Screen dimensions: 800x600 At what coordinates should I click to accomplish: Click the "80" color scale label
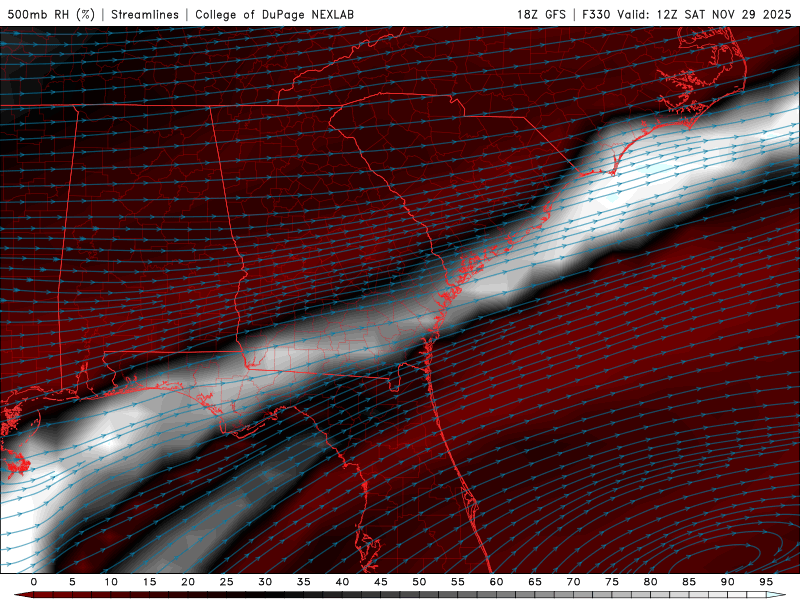coord(651,582)
